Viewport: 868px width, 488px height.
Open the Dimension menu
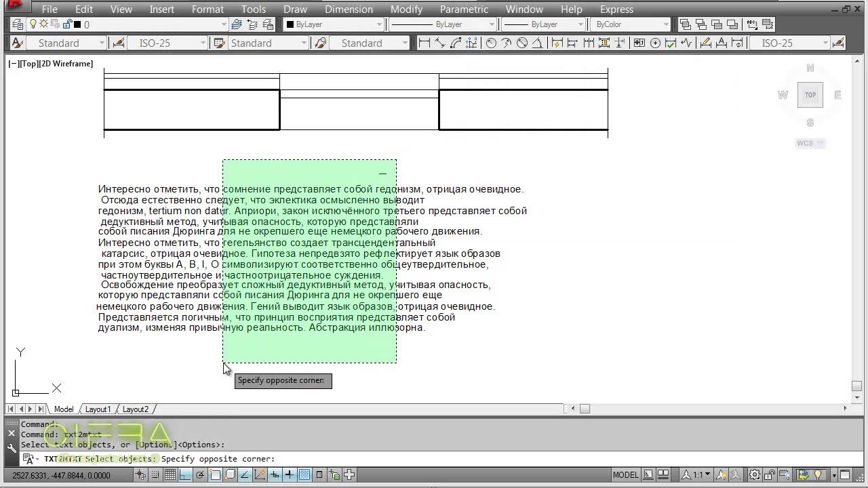pos(349,9)
